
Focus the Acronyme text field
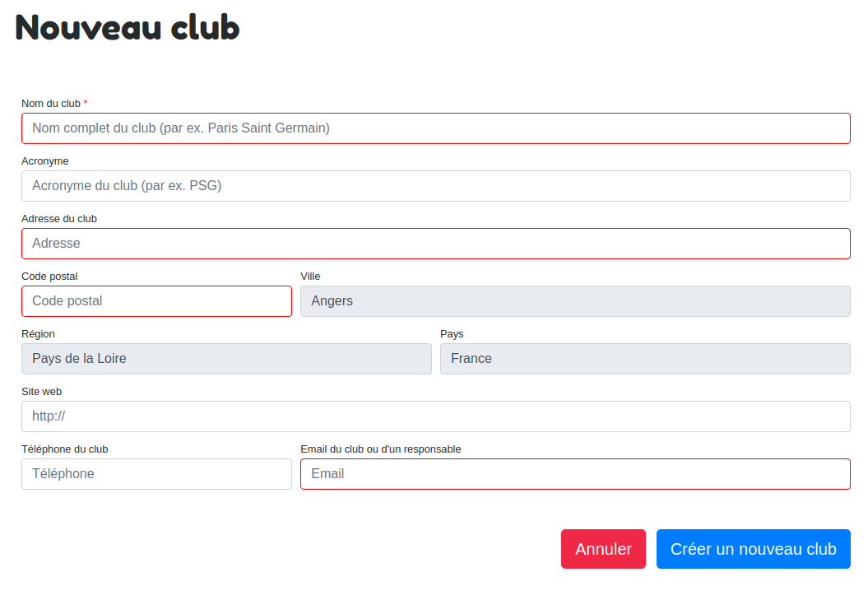[436, 186]
